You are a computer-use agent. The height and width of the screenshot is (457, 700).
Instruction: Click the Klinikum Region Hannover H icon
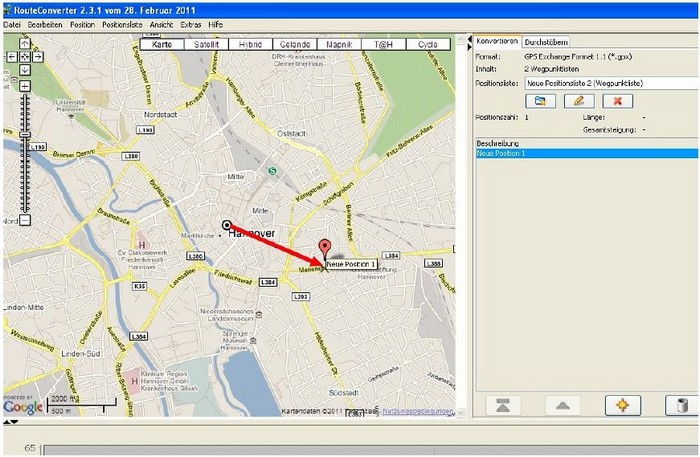point(134,381)
